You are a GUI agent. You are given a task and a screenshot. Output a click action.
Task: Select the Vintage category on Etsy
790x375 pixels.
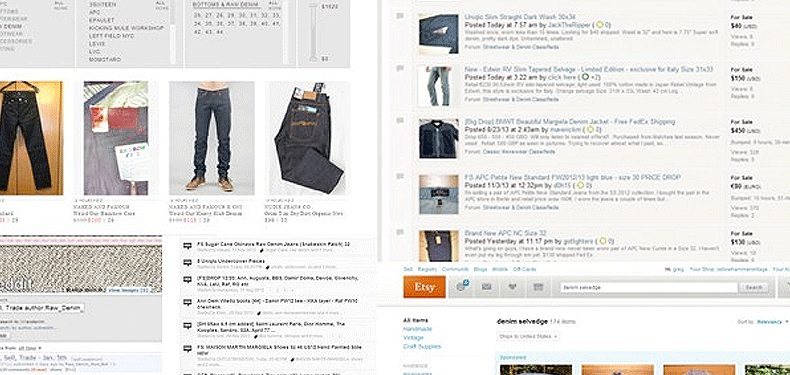click(x=414, y=338)
